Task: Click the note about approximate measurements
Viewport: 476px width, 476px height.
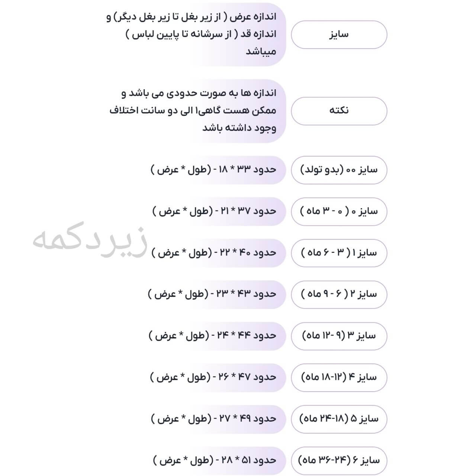Action: [x=201, y=111]
